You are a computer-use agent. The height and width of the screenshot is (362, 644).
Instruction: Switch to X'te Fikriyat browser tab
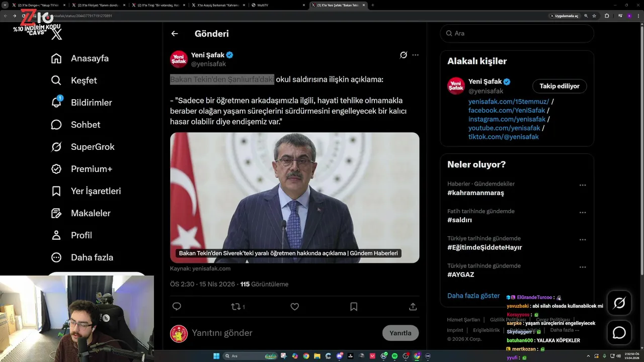pos(99,5)
